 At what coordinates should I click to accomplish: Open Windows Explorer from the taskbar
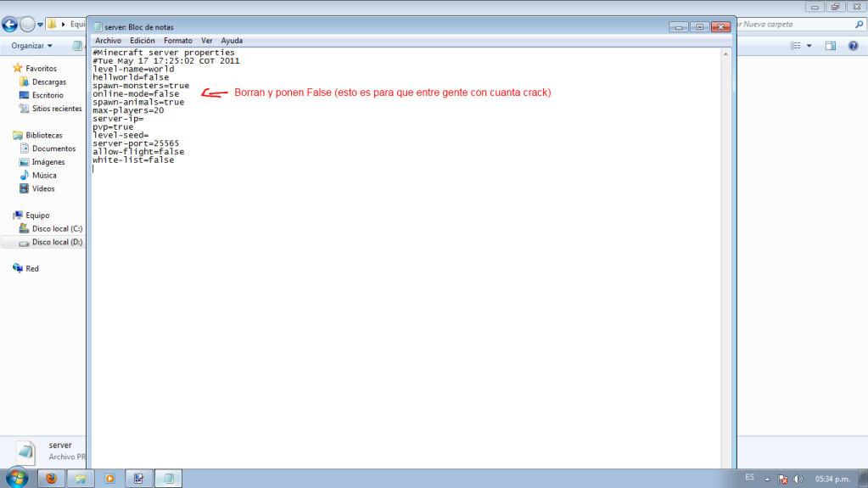[81, 479]
